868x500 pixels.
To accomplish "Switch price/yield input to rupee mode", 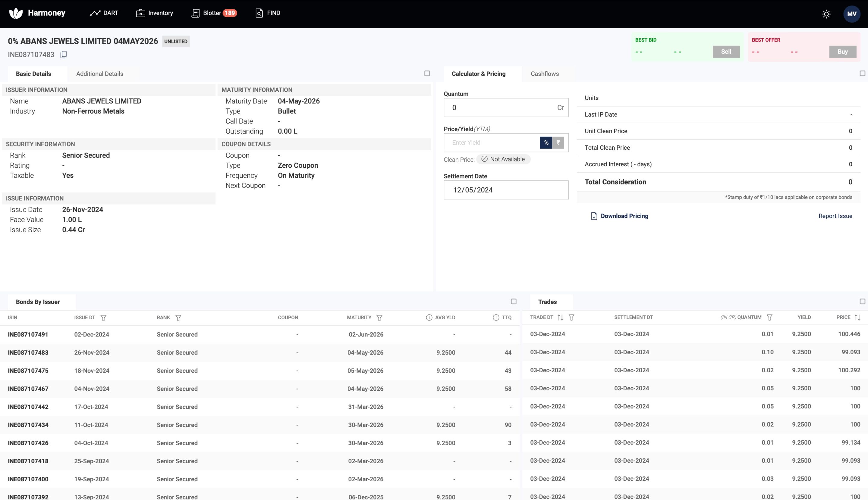I will 558,142.
